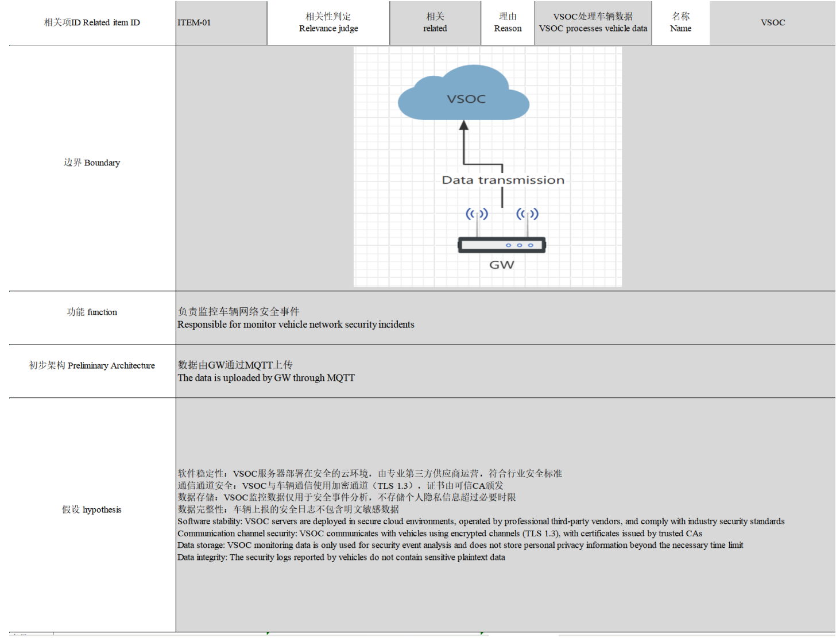
Task: Click the "Related item ID" label cell
Action: 92,23
